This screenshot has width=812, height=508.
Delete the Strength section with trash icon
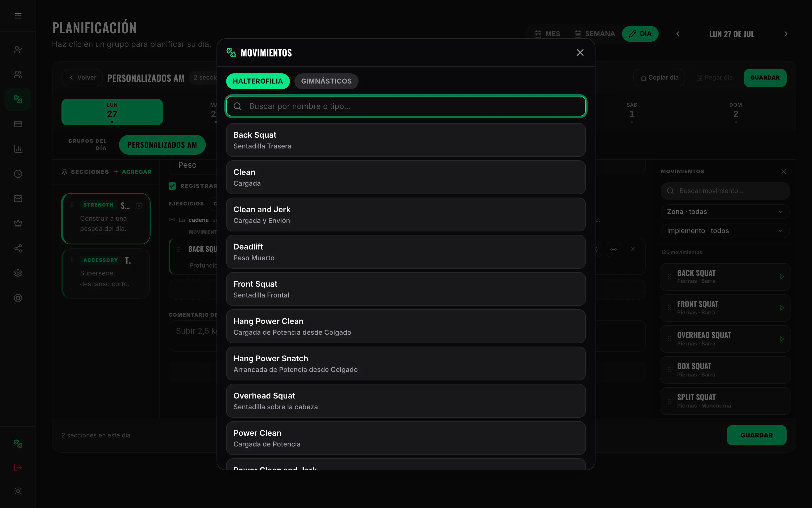click(x=139, y=205)
